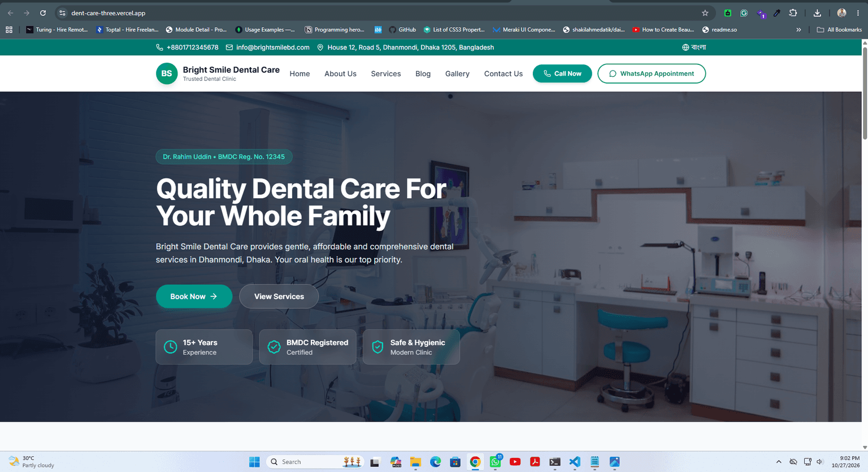Click the BS logo circle

pyautogui.click(x=167, y=73)
